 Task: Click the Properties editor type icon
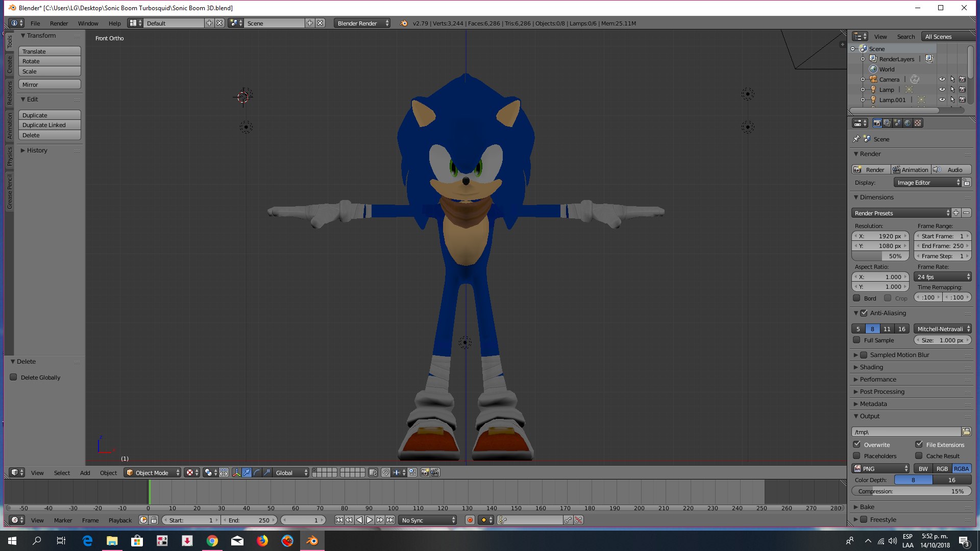click(x=860, y=123)
